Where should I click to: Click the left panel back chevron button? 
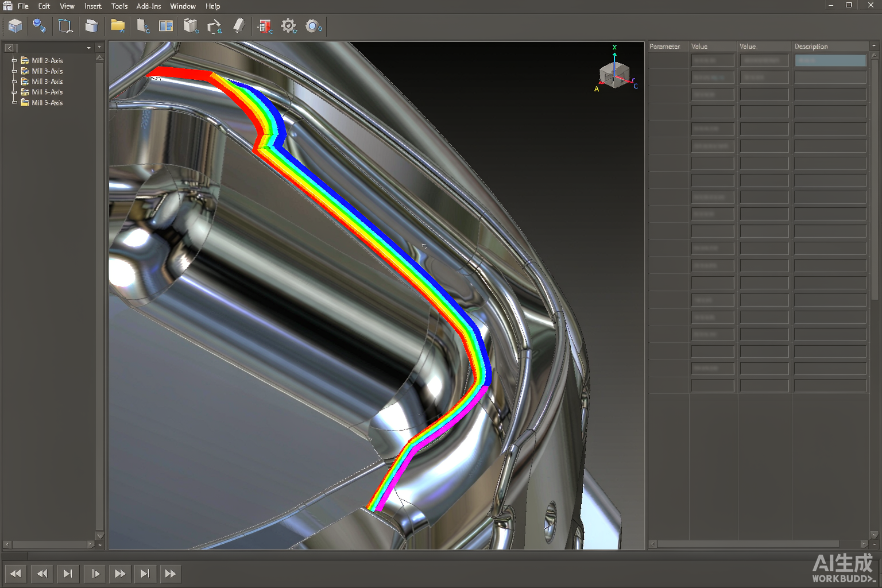(x=9, y=48)
